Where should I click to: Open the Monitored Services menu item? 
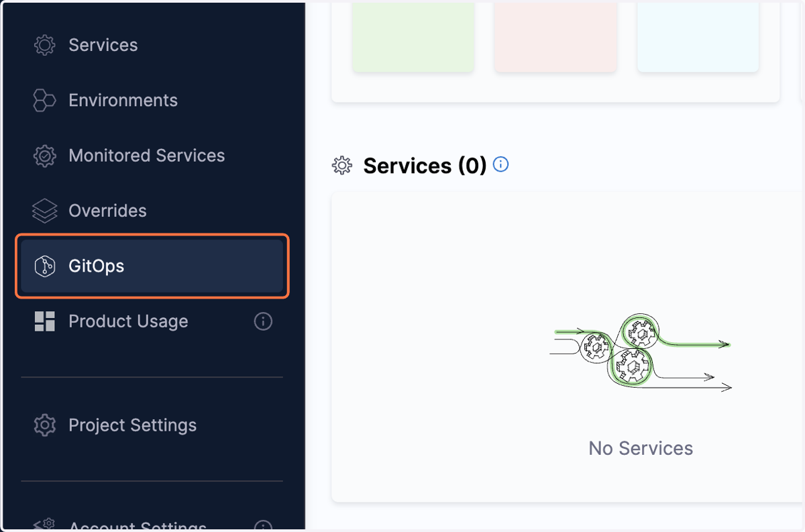pyautogui.click(x=152, y=156)
